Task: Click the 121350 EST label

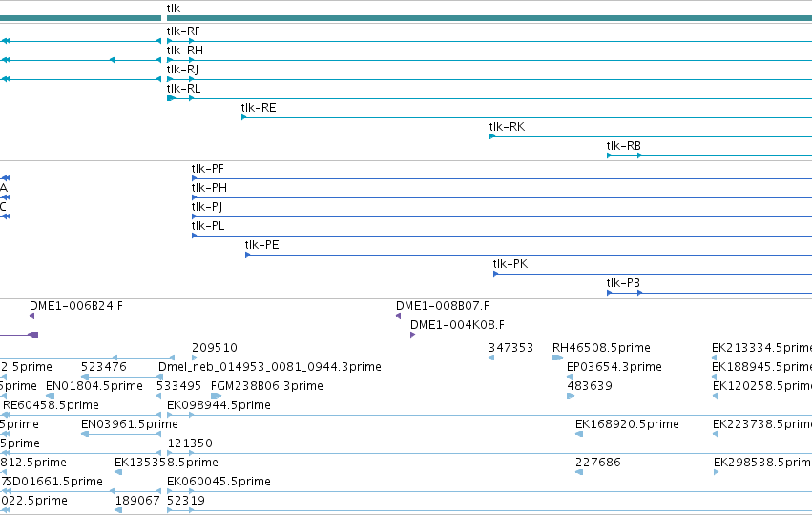Action: coord(190,443)
